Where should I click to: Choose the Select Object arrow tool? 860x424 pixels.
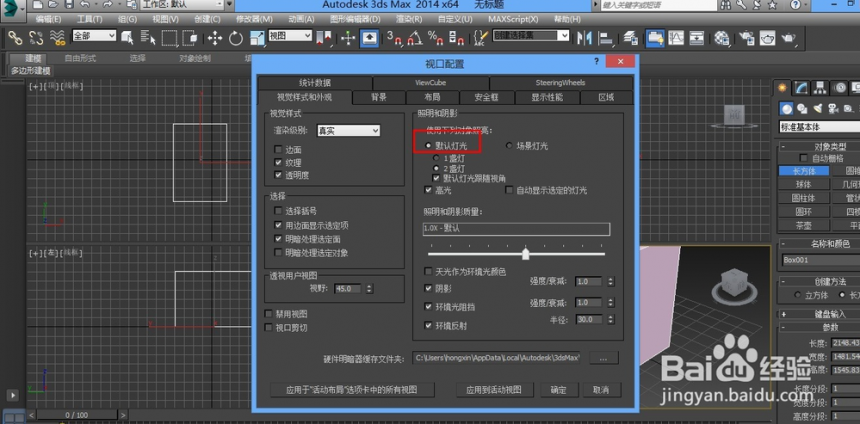pyautogui.click(x=127, y=38)
